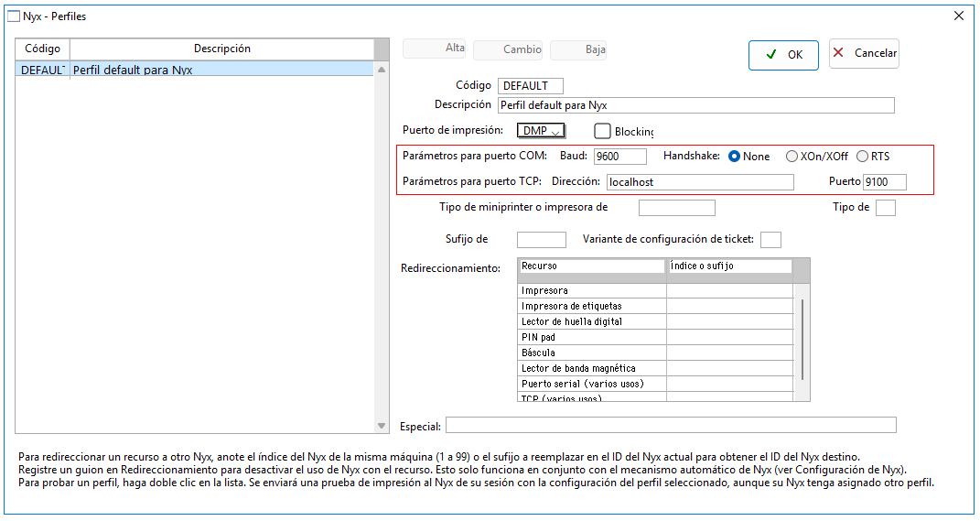Screen dimensions: 980x521
Task: Click the Sufijo de input field
Action: point(542,240)
